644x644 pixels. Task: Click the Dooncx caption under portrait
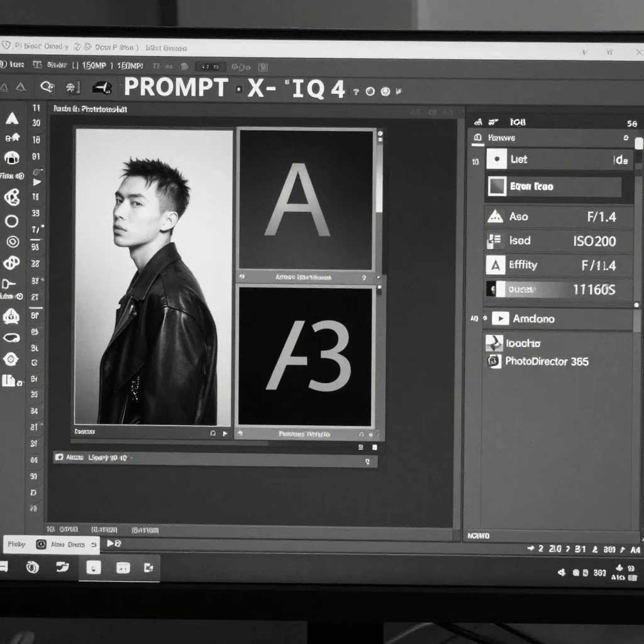pyautogui.click(x=85, y=431)
